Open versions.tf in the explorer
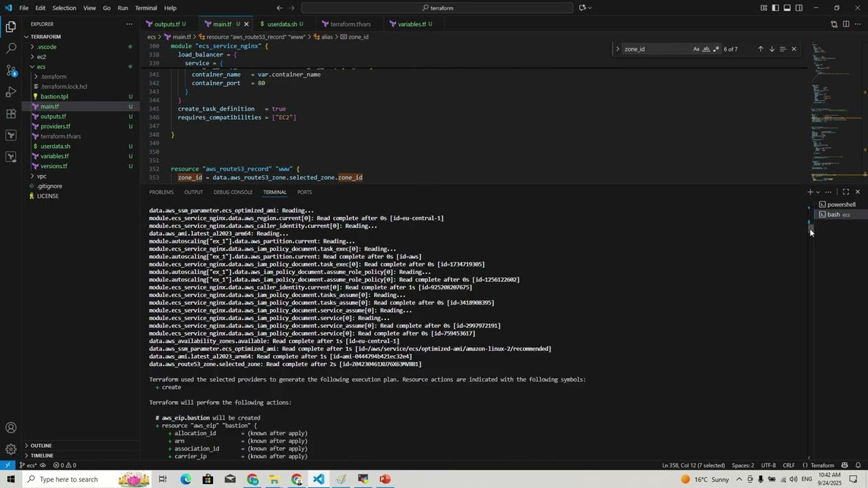Image resolution: width=868 pixels, height=488 pixels. coord(81,166)
